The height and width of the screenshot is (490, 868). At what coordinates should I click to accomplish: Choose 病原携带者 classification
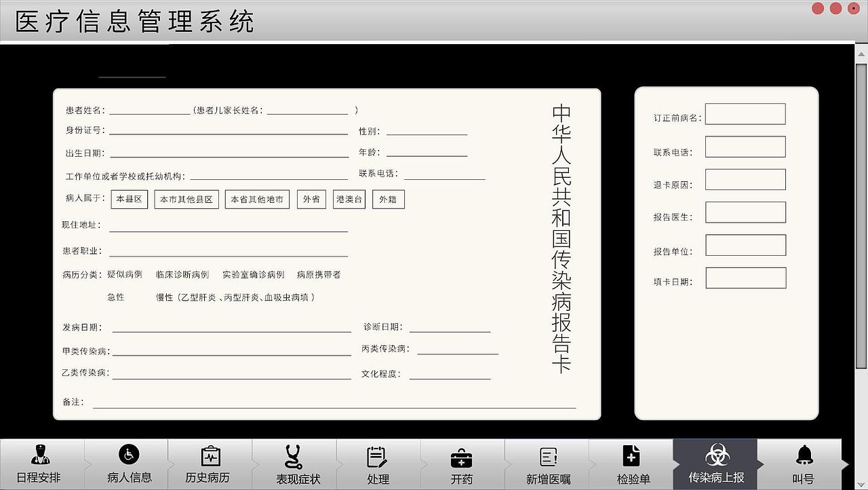(x=319, y=274)
